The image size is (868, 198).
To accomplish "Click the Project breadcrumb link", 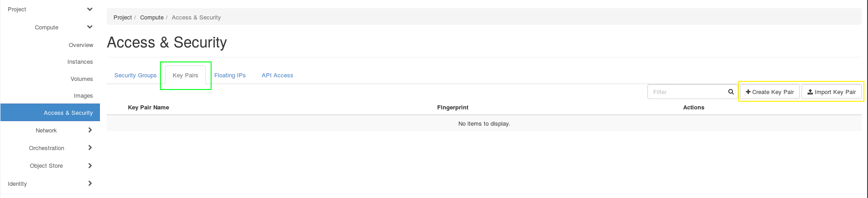I will tap(123, 18).
